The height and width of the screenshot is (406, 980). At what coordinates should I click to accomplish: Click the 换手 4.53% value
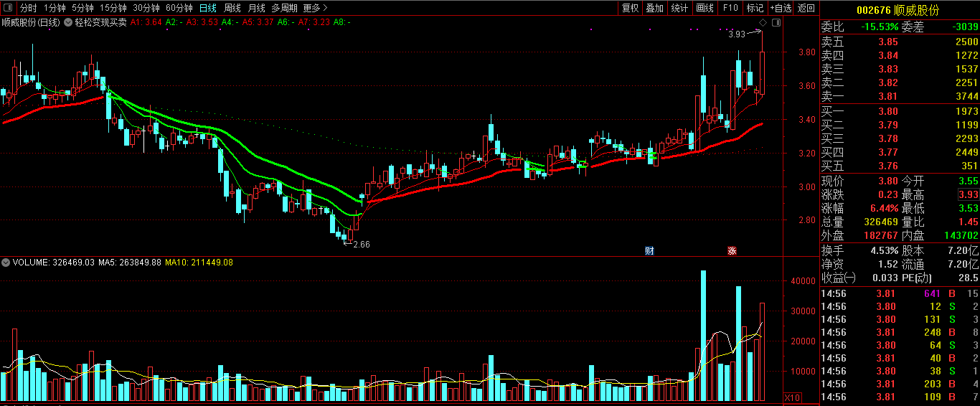(885, 250)
